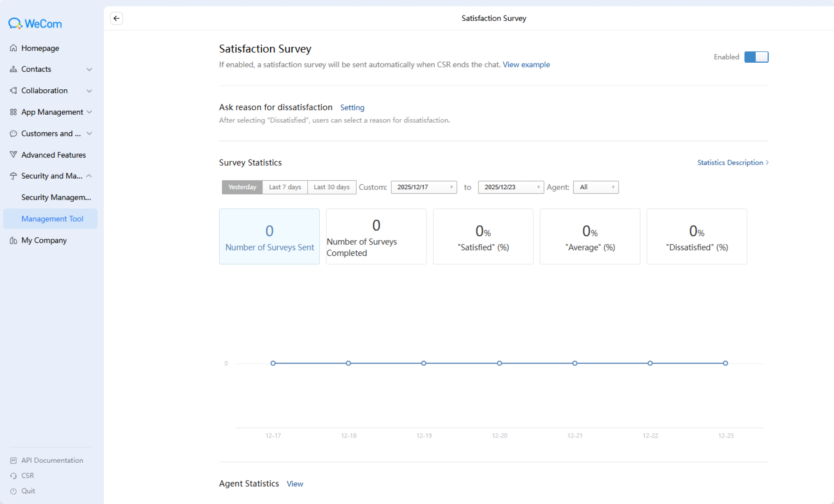
Task: Click the chart data point for 12-21
Action: (x=575, y=363)
